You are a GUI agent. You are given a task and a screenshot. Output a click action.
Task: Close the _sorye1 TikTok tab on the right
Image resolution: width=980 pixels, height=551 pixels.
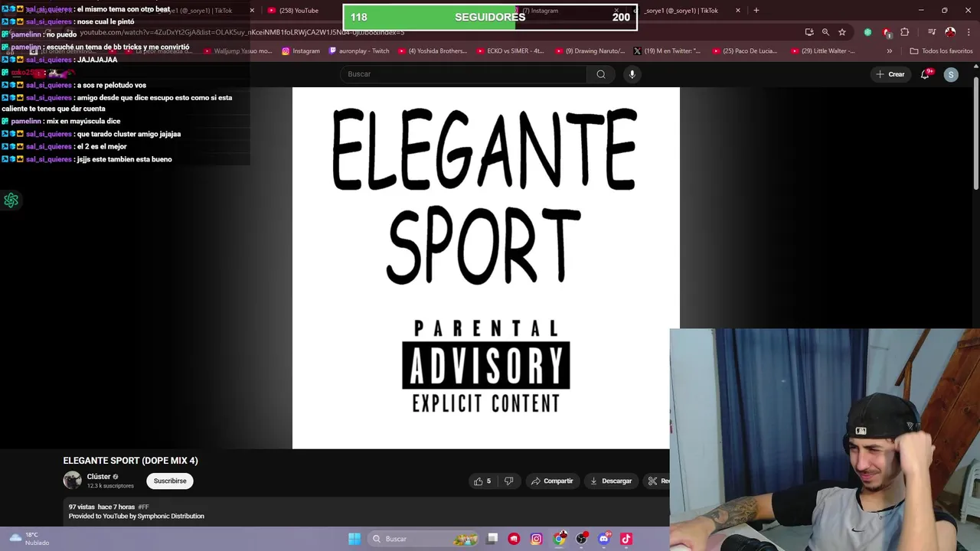(738, 11)
